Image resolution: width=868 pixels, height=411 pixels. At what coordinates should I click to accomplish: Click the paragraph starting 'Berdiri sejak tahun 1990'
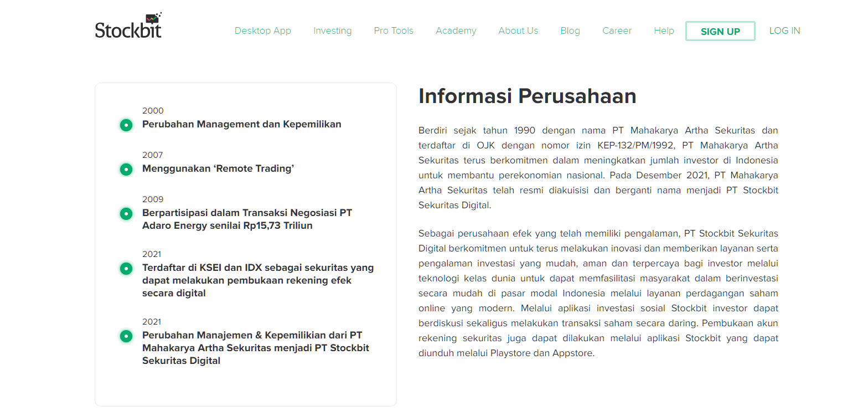(x=598, y=168)
